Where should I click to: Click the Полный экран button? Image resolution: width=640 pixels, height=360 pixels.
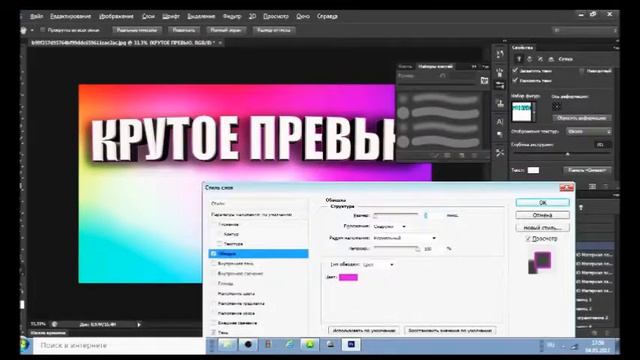tap(226, 30)
